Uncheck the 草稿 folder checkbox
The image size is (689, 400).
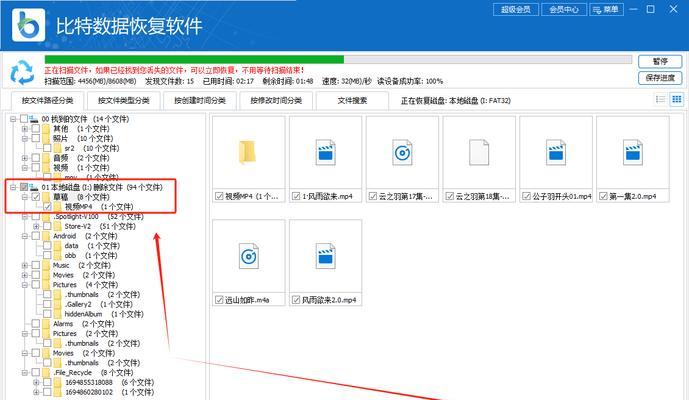(x=36, y=197)
